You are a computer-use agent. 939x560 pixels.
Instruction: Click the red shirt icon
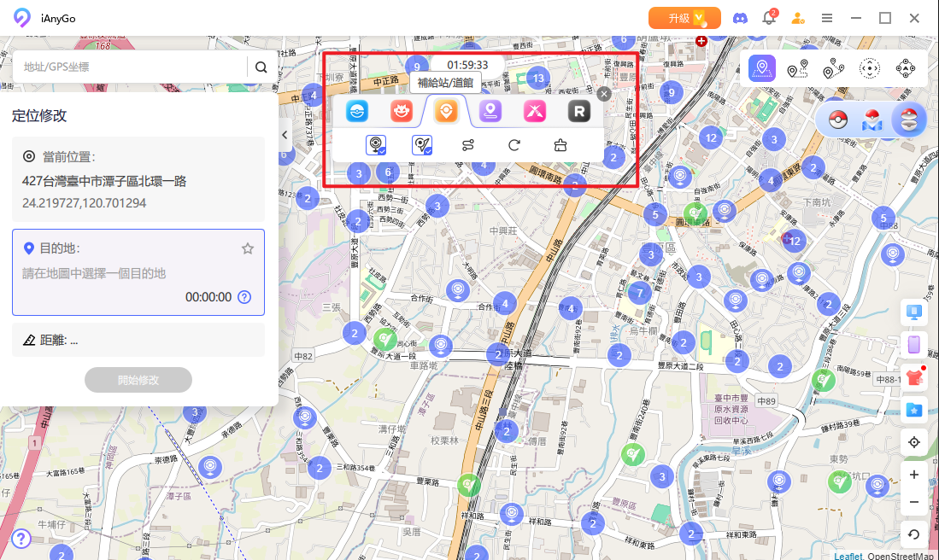914,377
